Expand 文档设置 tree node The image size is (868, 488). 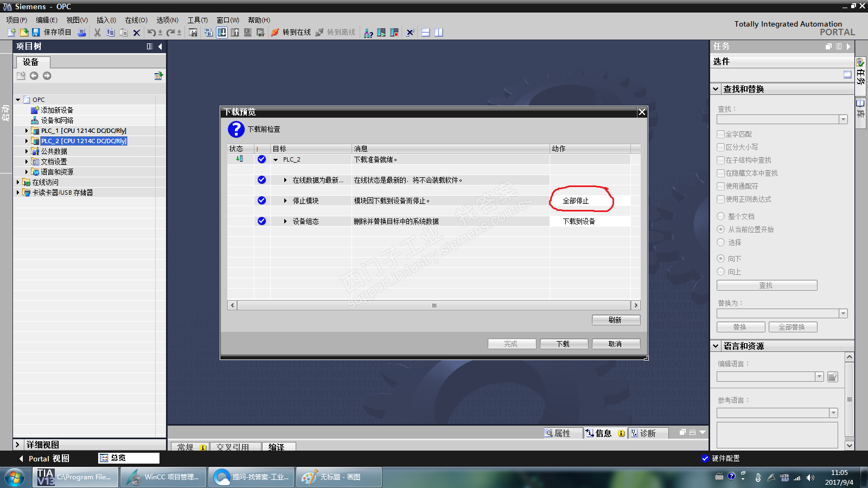click(x=26, y=162)
